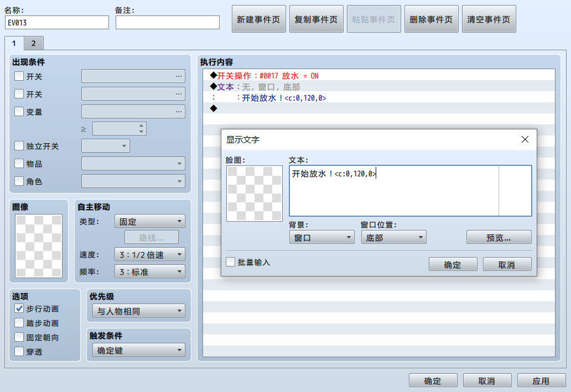Viewport: 571px width, 392px height.
Task: Open the 变量 condition selector ellipsis
Action: pos(178,111)
